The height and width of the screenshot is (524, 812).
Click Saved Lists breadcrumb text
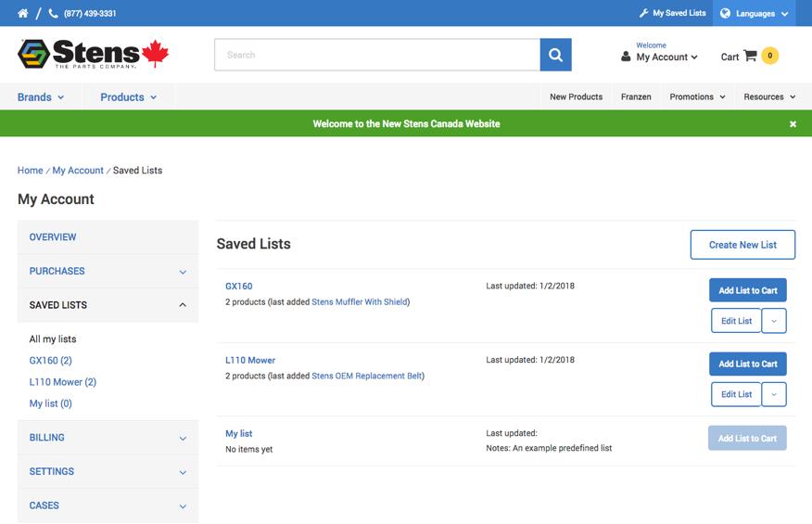137,170
